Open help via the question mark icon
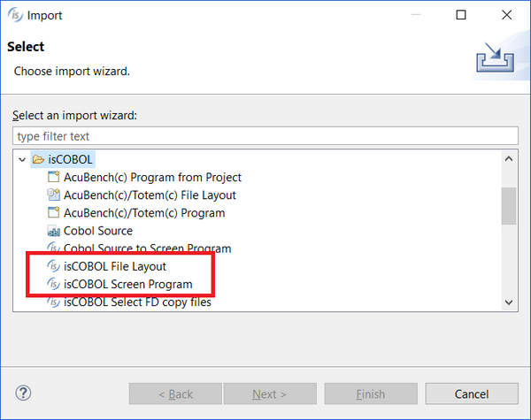 [23, 393]
